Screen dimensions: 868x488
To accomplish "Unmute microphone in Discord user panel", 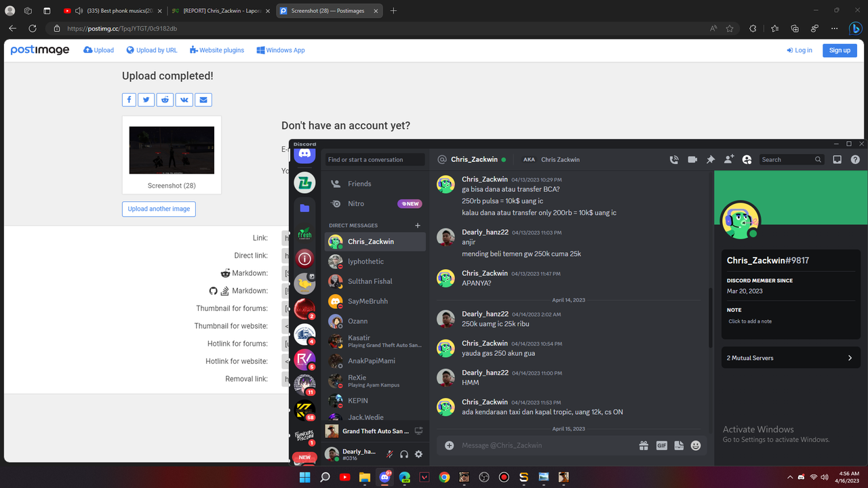I will 389,454.
